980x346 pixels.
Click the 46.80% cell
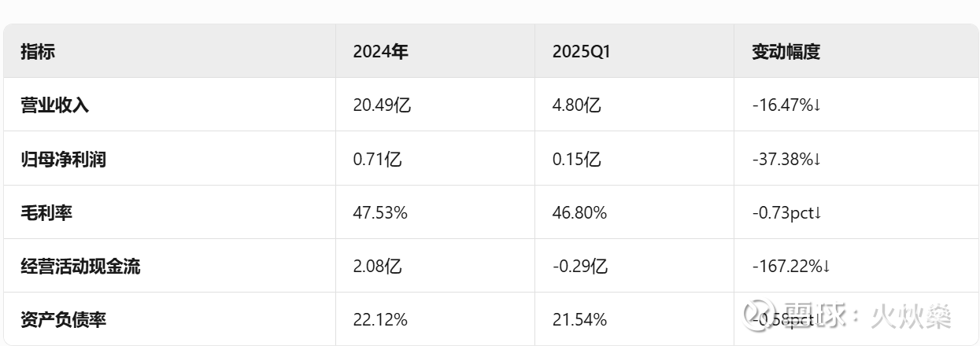tap(580, 212)
